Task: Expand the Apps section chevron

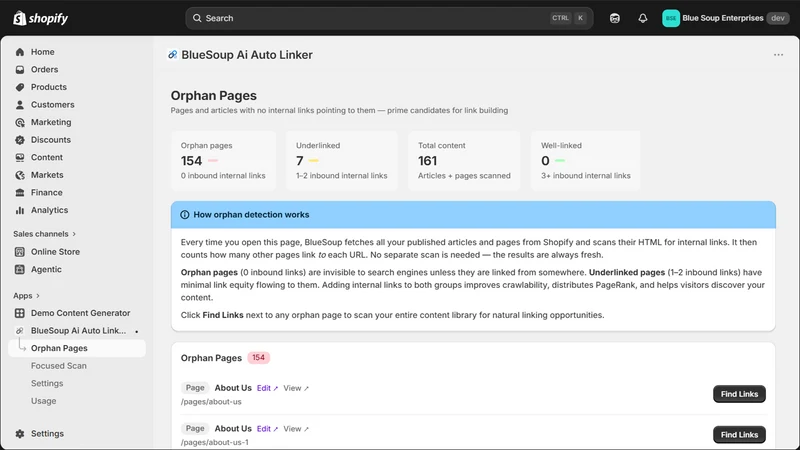Action: click(38, 296)
